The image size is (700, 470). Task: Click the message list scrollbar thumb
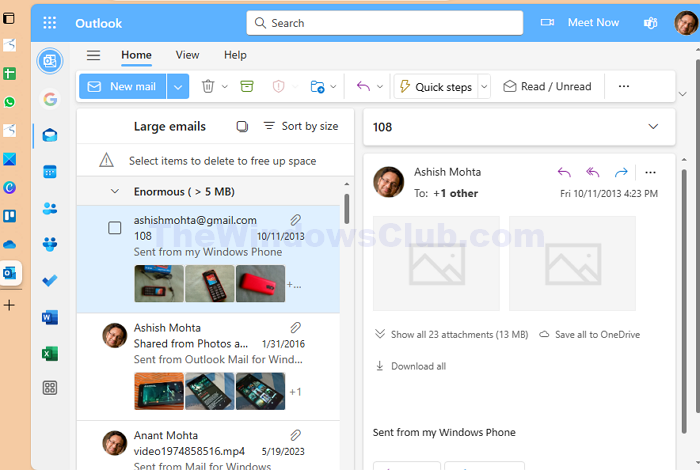tap(347, 208)
